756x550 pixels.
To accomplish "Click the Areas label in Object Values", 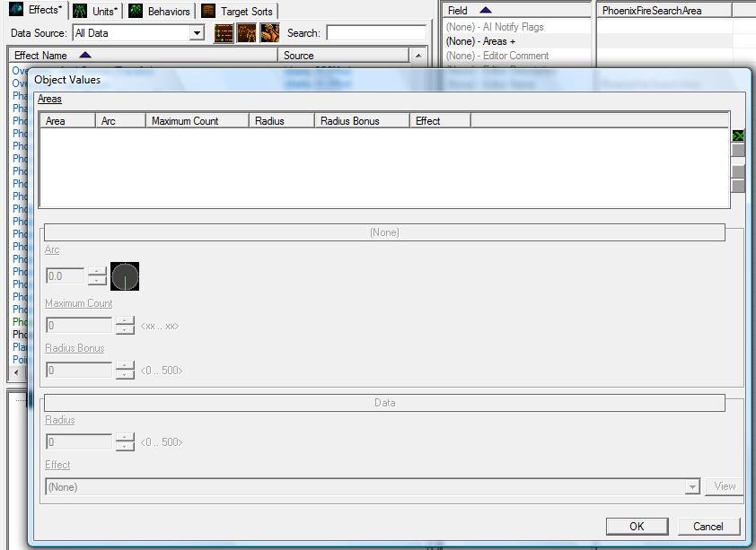I will click(x=49, y=99).
